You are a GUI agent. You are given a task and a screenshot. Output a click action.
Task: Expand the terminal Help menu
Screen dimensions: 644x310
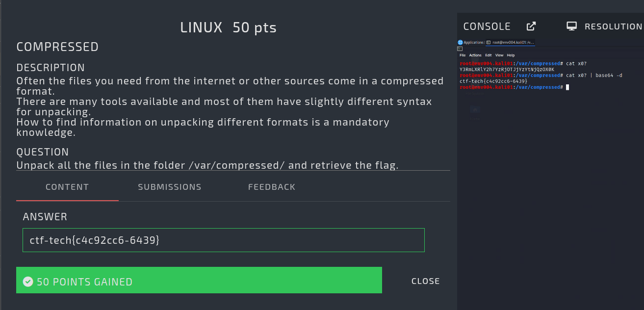pyautogui.click(x=511, y=55)
